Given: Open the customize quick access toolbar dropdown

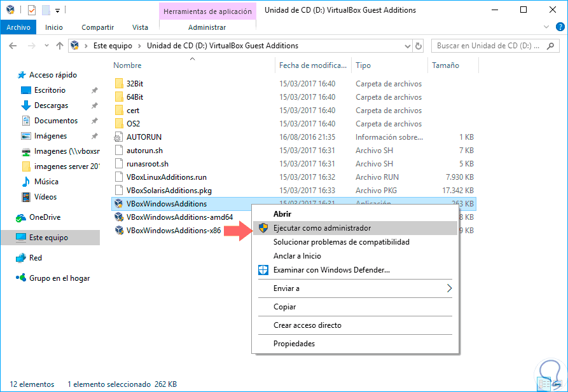Looking at the screenshot, I should tap(57, 11).
